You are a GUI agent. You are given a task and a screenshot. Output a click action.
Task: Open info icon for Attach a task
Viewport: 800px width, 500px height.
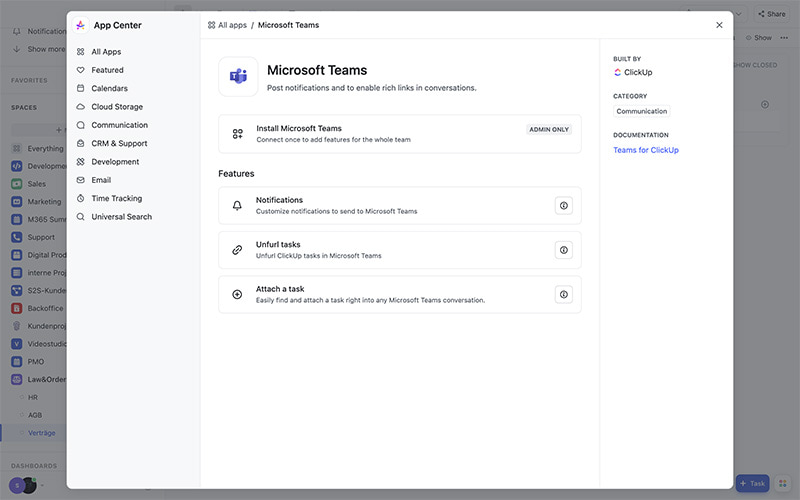click(x=563, y=294)
